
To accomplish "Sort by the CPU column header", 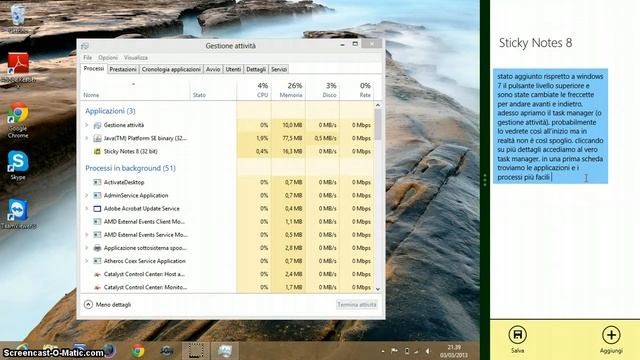I will coord(254,89).
